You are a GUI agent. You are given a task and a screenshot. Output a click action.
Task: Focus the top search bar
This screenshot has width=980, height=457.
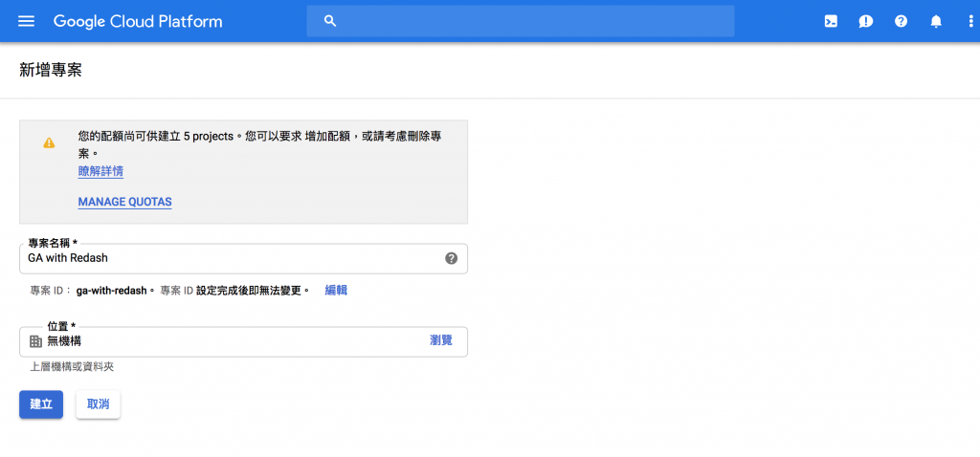520,21
